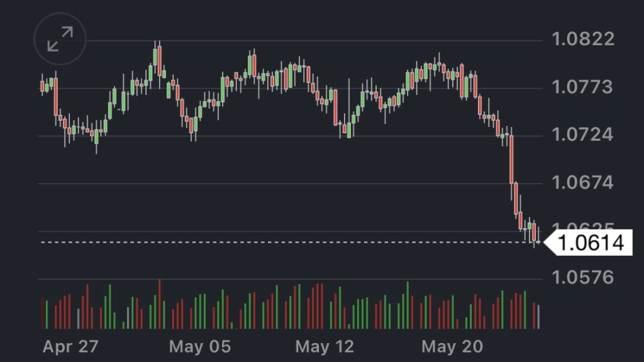Screen dimensions: 644x362
Task: Click the 1.0724 price level label
Action: (x=582, y=134)
